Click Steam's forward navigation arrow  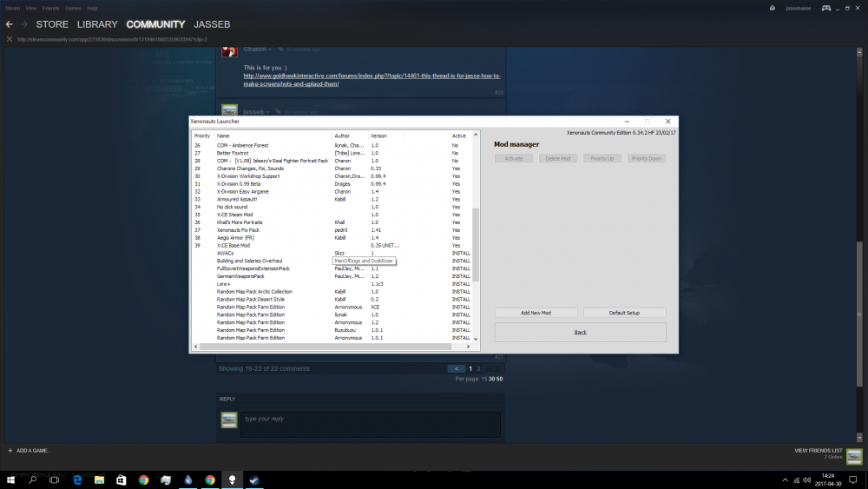pyautogui.click(x=23, y=24)
